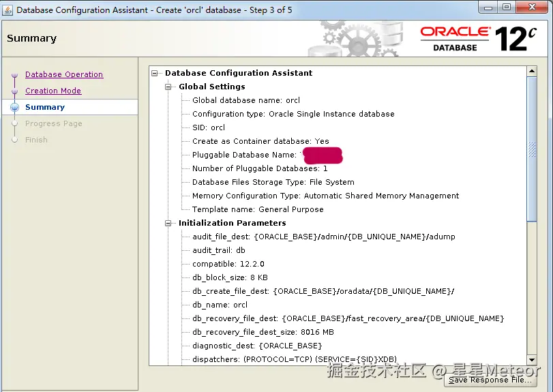This screenshot has width=553, height=392.
Task: Collapse the Initialization Parameters section
Action: click(x=168, y=223)
